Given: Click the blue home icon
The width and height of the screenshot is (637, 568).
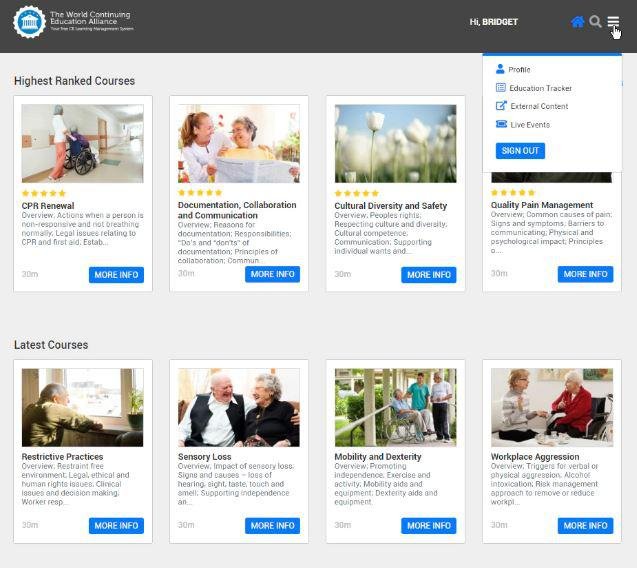Looking at the screenshot, I should pos(577,22).
